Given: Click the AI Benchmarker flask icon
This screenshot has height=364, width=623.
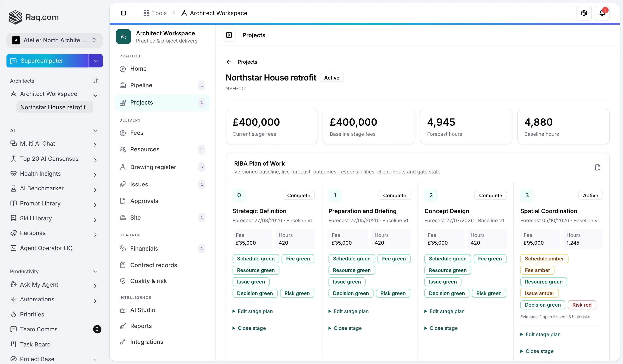Looking at the screenshot, I should 13,188.
